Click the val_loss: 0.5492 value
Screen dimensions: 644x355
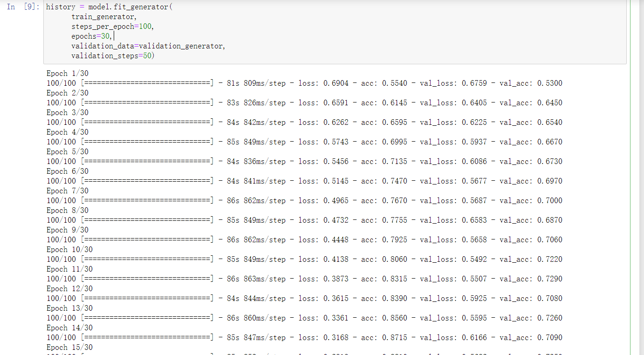453,259
